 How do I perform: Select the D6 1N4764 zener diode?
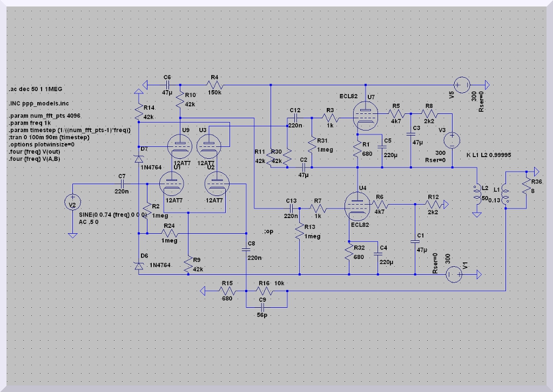tap(139, 265)
